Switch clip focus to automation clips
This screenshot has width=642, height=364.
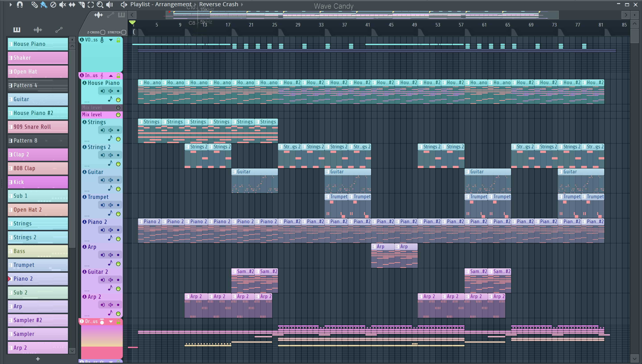click(x=111, y=15)
